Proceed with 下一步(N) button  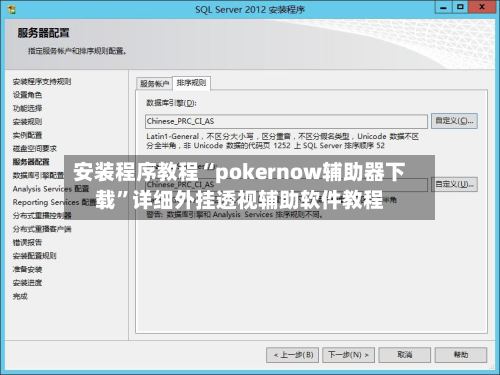pyautogui.click(x=348, y=355)
